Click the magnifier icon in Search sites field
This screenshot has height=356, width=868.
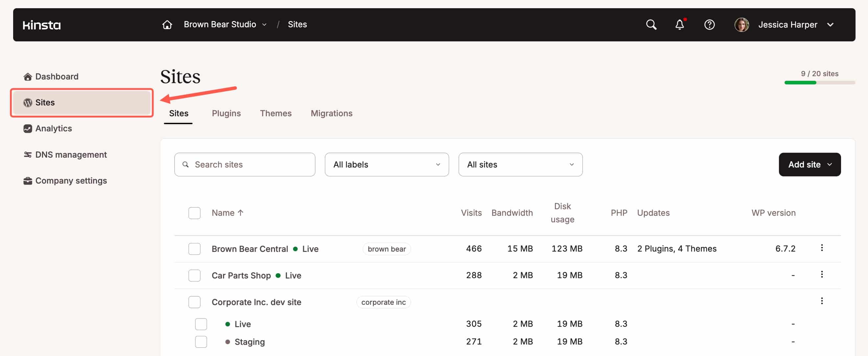coord(185,164)
